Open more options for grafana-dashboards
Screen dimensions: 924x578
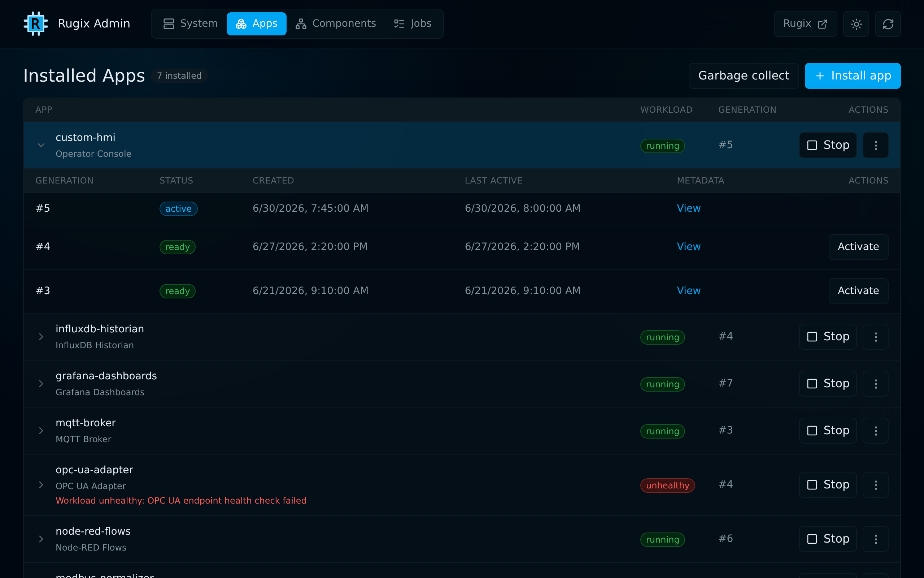click(x=876, y=384)
